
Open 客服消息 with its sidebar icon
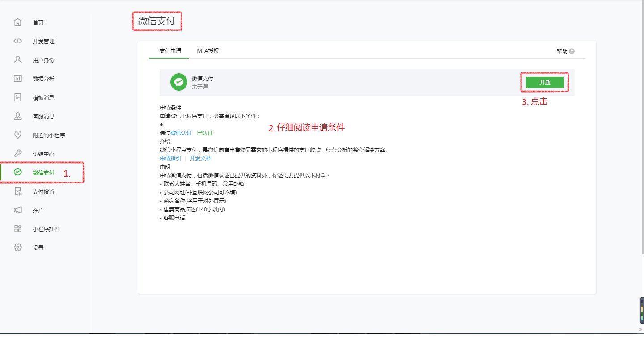pos(18,116)
